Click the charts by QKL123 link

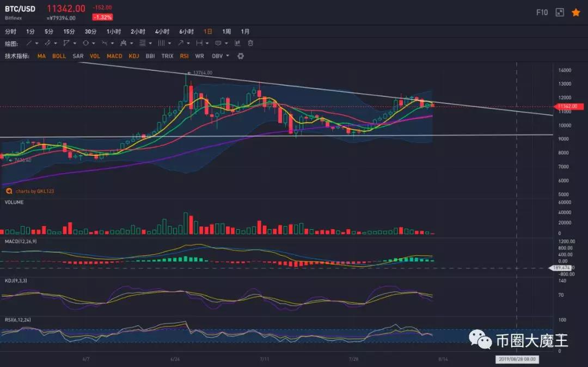[x=35, y=191]
